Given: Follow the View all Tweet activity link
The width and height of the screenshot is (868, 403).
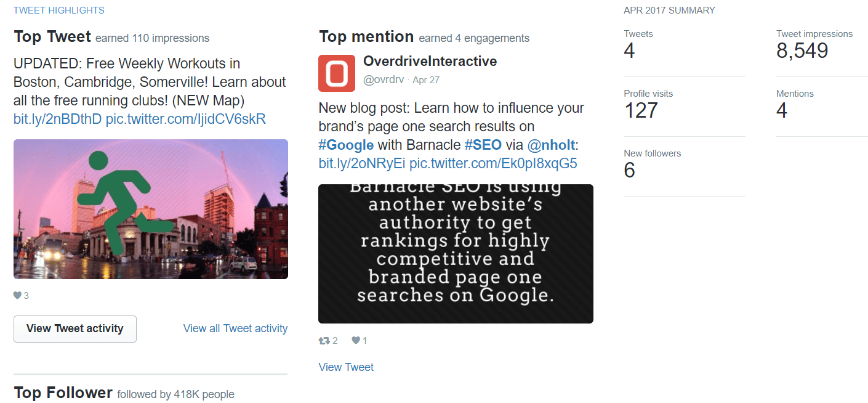Looking at the screenshot, I should (235, 328).
